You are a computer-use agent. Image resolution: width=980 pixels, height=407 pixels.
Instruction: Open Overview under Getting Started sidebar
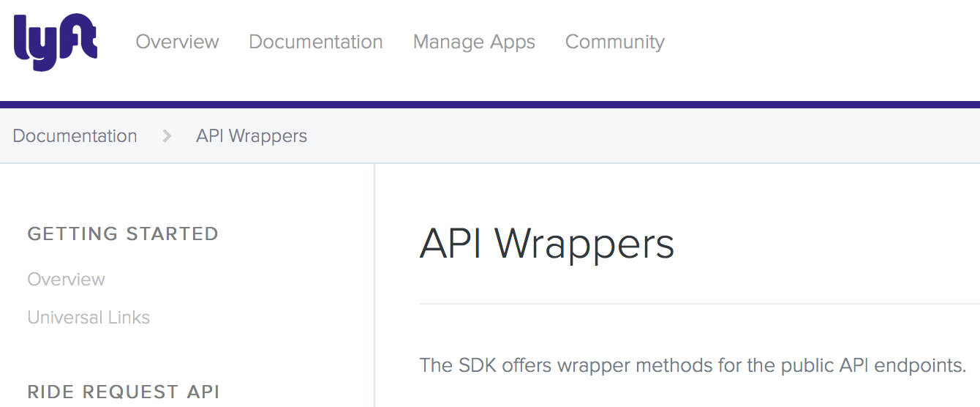(x=67, y=280)
